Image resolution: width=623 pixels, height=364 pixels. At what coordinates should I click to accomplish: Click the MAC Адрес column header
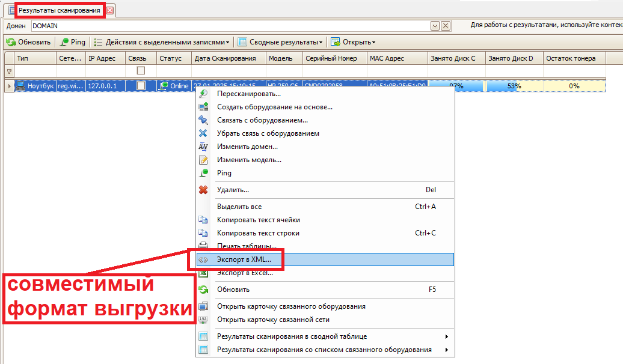[x=397, y=58]
